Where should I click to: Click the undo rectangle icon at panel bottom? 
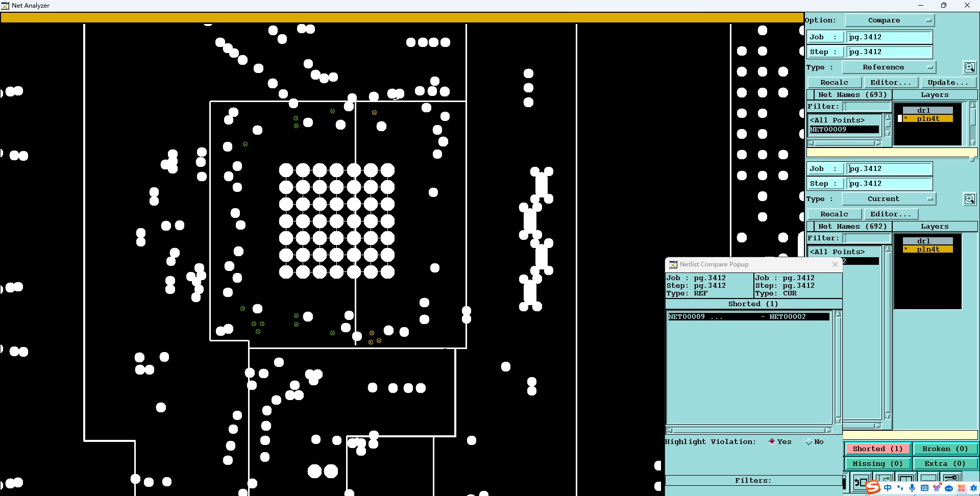(x=861, y=482)
